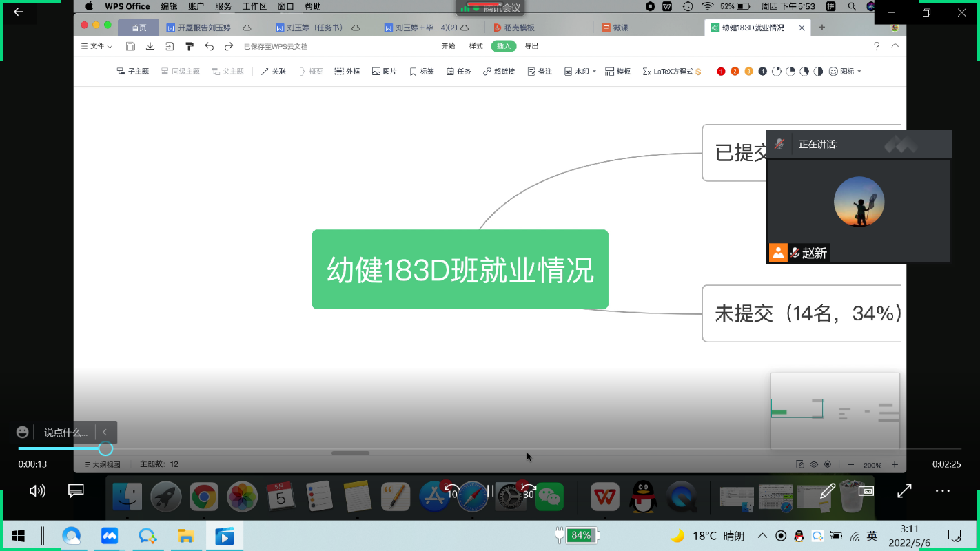This screenshot has width=980, height=551.
Task: Skip forward 30 seconds
Action: tap(528, 491)
